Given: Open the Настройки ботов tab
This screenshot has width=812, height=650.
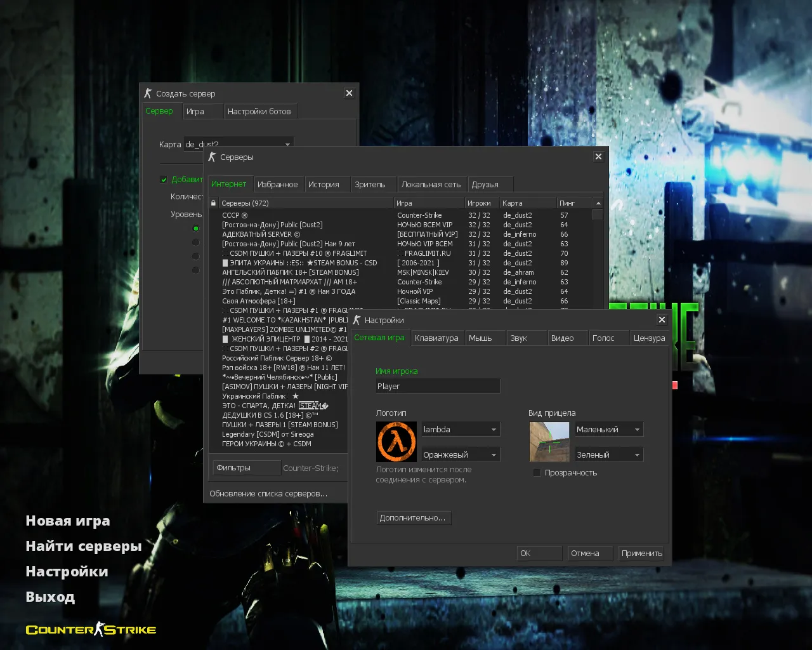Looking at the screenshot, I should point(260,110).
